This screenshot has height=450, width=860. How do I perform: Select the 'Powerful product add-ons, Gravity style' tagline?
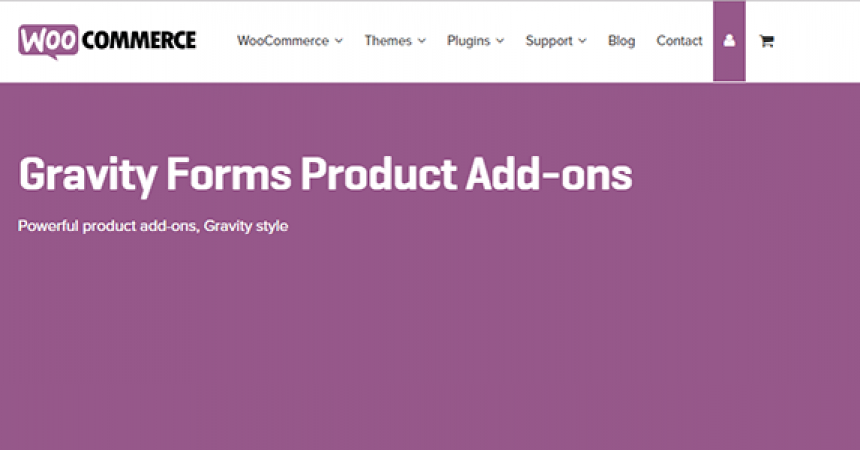point(152,226)
